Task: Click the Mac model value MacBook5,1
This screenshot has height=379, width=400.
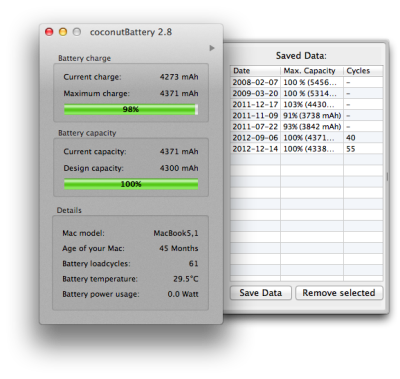Action: tap(176, 233)
